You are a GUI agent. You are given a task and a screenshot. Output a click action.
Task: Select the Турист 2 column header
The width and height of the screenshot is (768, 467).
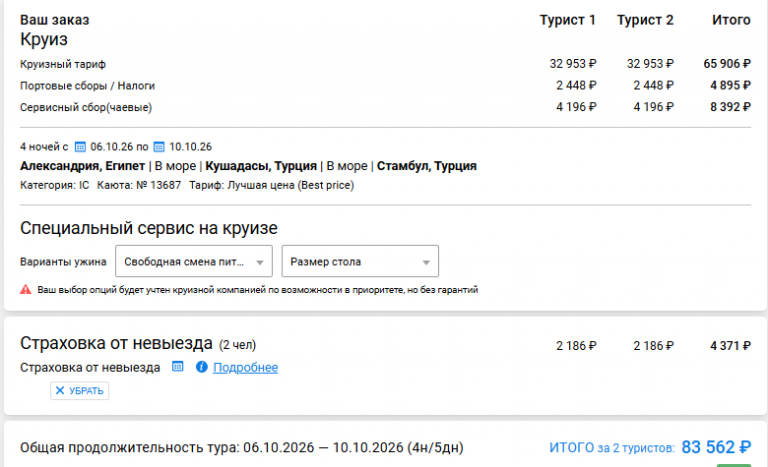(x=645, y=20)
